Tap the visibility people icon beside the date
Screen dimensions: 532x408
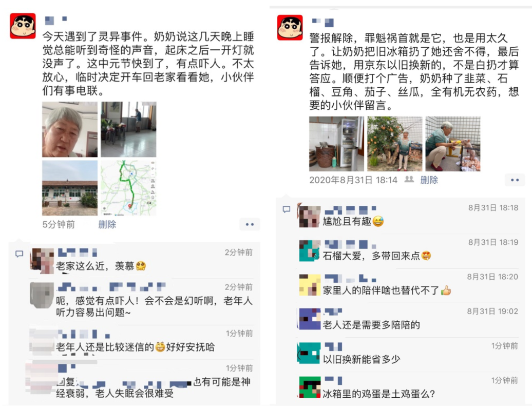[x=409, y=180]
